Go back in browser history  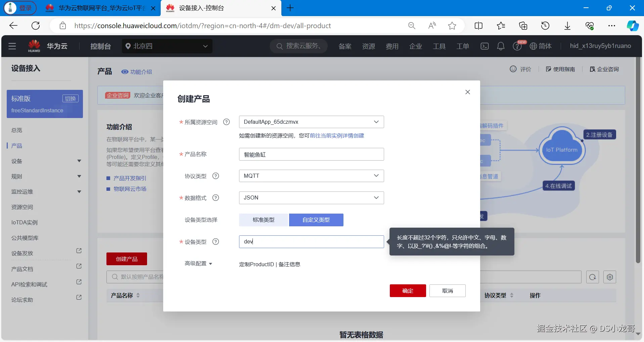point(13,25)
